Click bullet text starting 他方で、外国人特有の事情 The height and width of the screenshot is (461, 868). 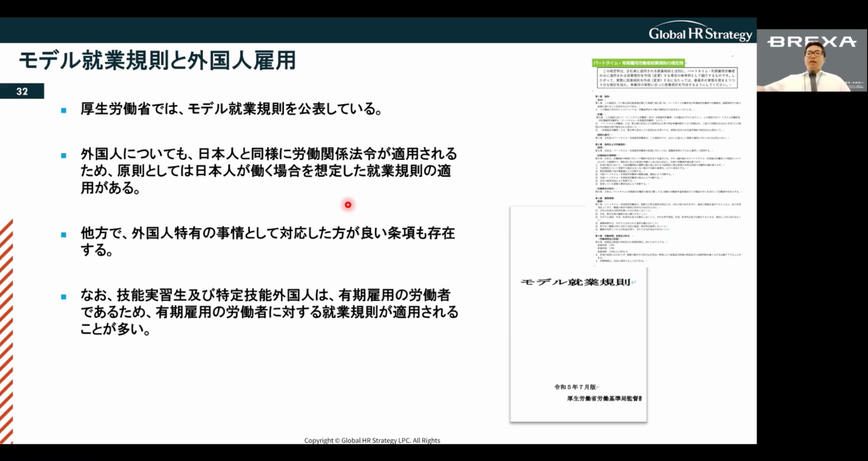[x=268, y=242]
